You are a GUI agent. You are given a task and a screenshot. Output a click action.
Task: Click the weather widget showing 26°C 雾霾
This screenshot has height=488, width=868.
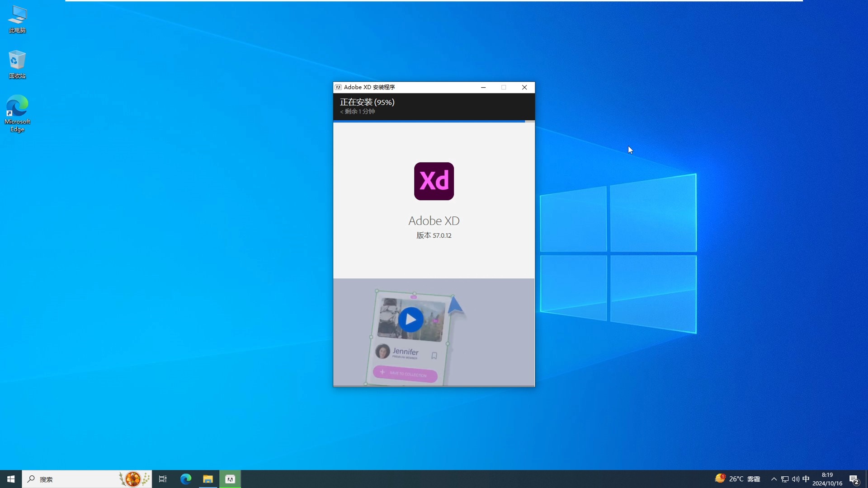pos(737,479)
